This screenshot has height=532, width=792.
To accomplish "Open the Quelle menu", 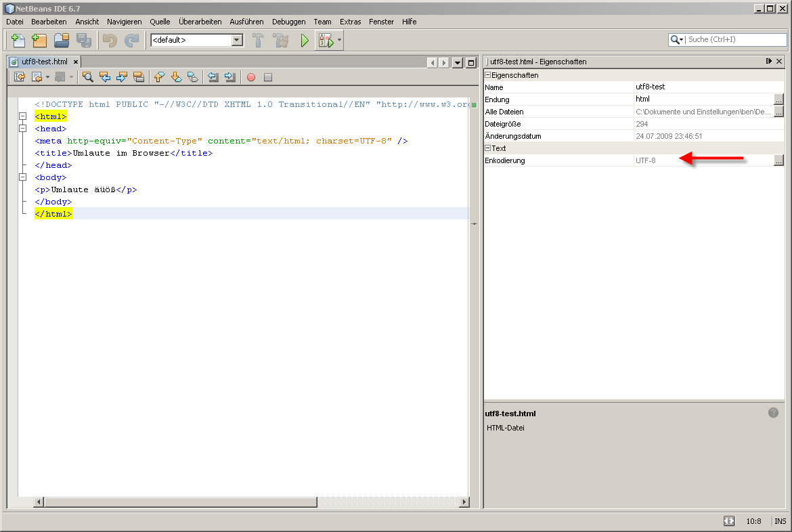I will [160, 22].
